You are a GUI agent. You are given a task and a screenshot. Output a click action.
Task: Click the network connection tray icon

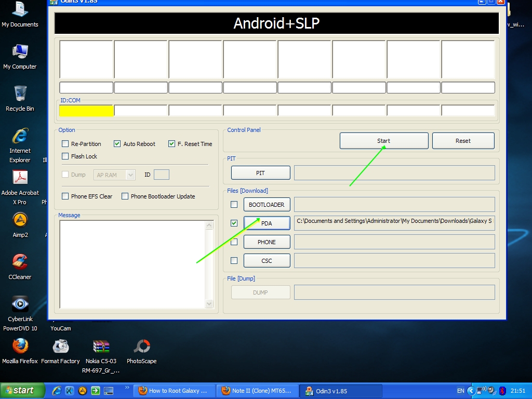[482, 391]
